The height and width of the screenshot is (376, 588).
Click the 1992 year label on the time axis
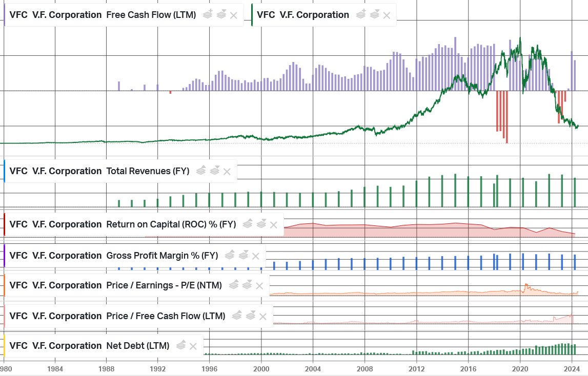click(x=158, y=369)
